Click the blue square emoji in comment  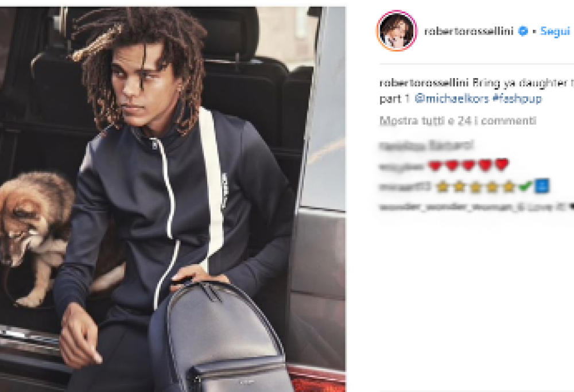click(x=542, y=186)
